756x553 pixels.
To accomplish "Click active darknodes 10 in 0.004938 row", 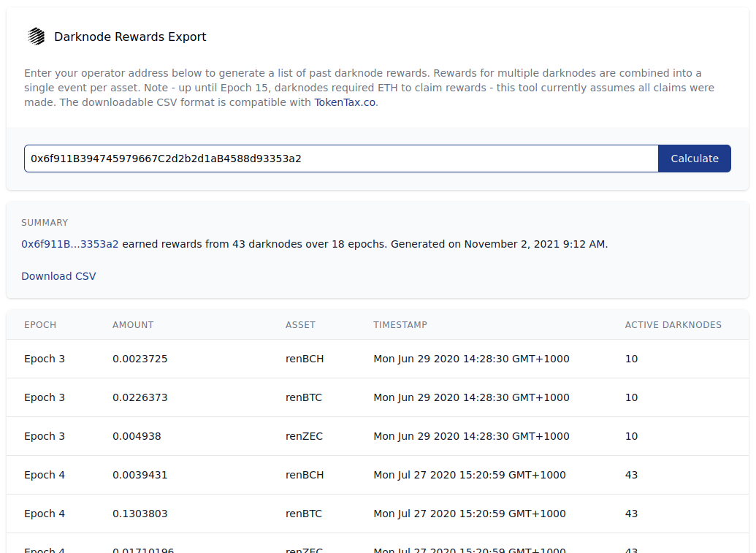I will click(x=631, y=436).
